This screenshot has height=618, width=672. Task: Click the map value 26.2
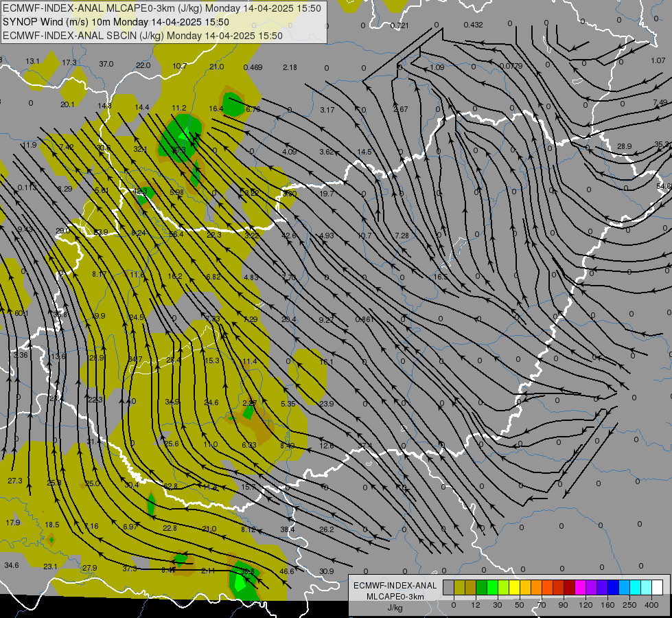click(x=327, y=529)
